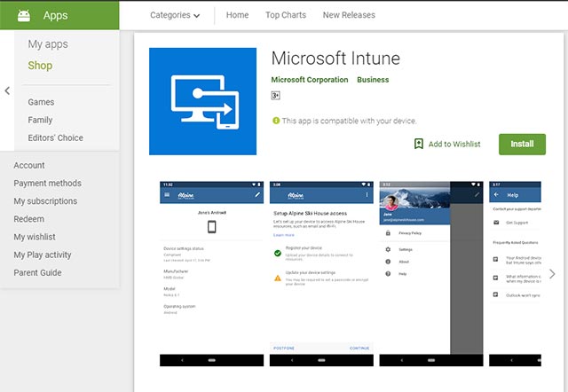The image size is (568, 392).
Task: Open the Jane profile menu screenshot
Action: [431, 274]
